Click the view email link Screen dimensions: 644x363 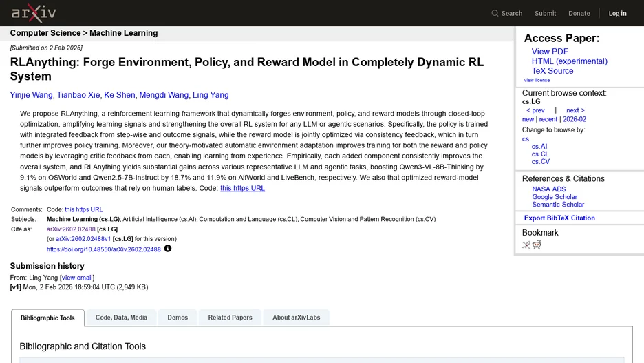pyautogui.click(x=77, y=278)
